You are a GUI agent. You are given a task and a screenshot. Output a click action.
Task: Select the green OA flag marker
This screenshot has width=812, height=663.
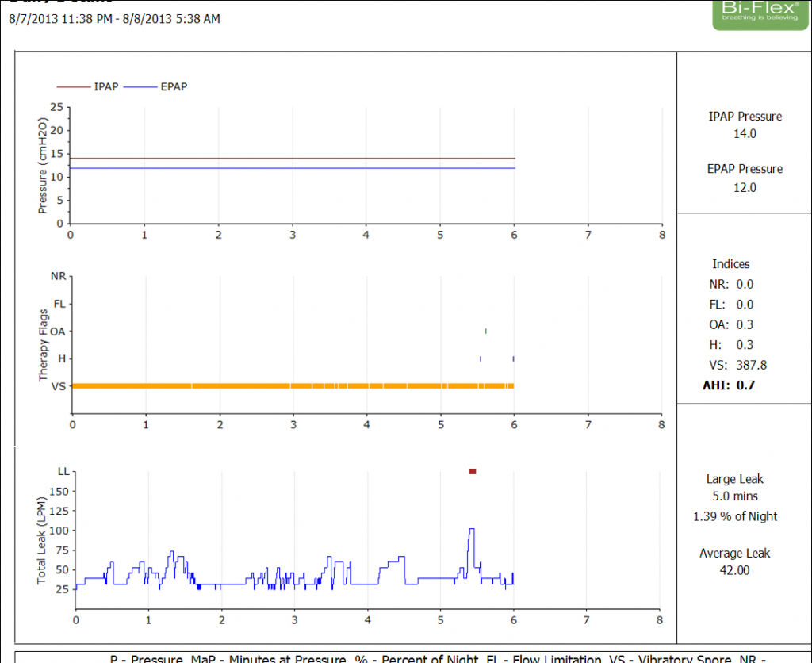485,331
